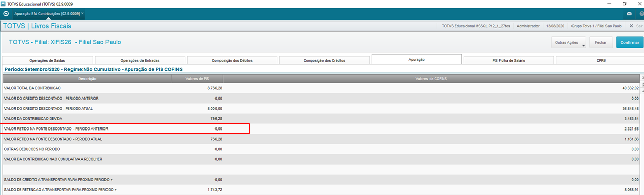
Task: Select SALDO DE RETENCAO A TRANSPORTAR row
Action: point(321,190)
